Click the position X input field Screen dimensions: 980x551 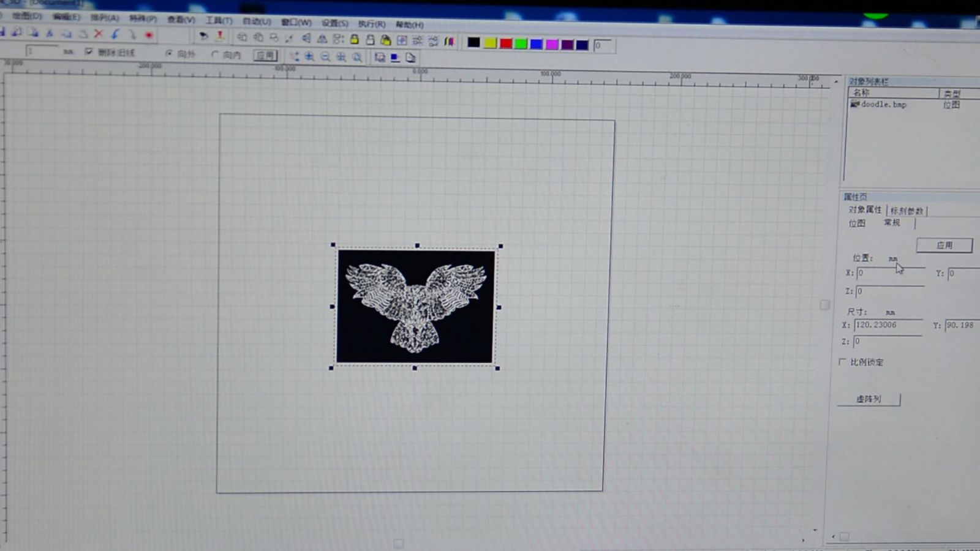point(891,272)
